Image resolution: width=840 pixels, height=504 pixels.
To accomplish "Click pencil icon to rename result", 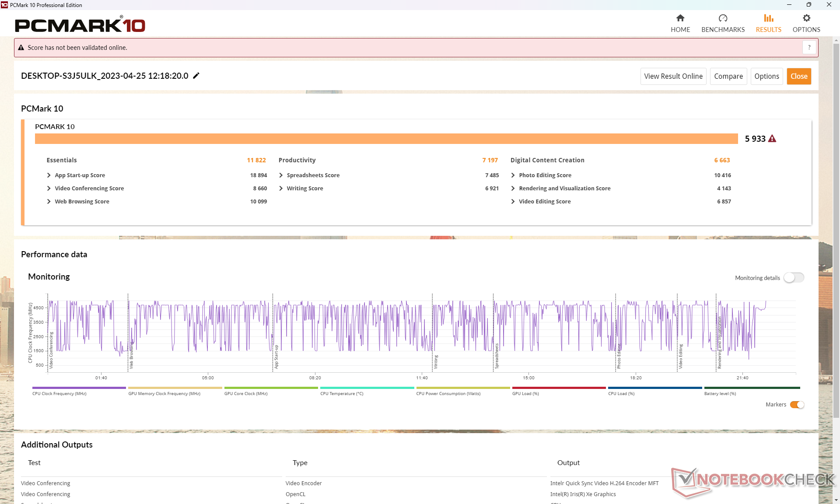I will [x=196, y=76].
